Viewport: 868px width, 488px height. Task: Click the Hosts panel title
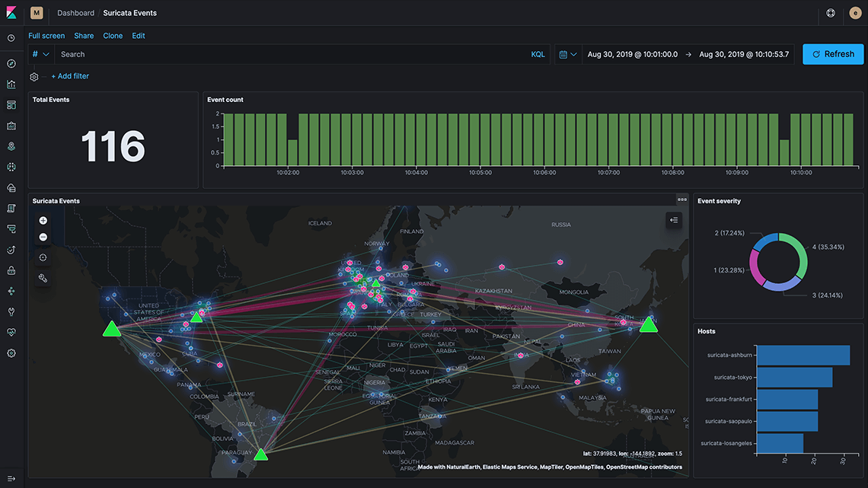pos(707,331)
